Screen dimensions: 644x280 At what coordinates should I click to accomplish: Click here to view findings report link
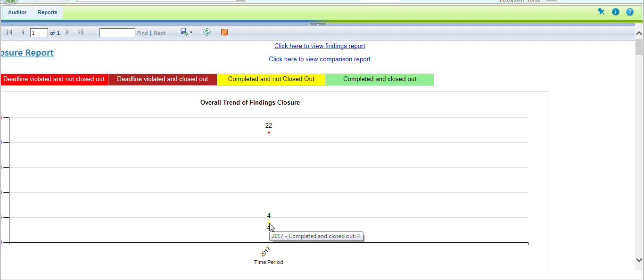pyautogui.click(x=320, y=46)
